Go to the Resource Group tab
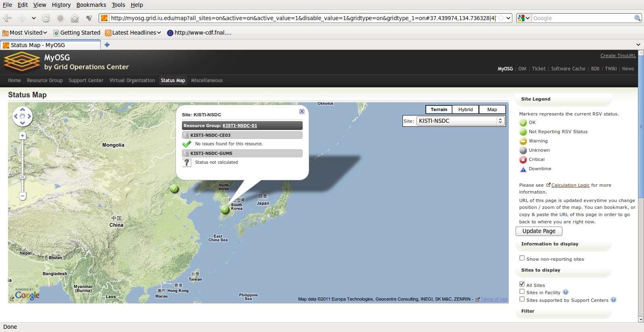 click(x=45, y=80)
